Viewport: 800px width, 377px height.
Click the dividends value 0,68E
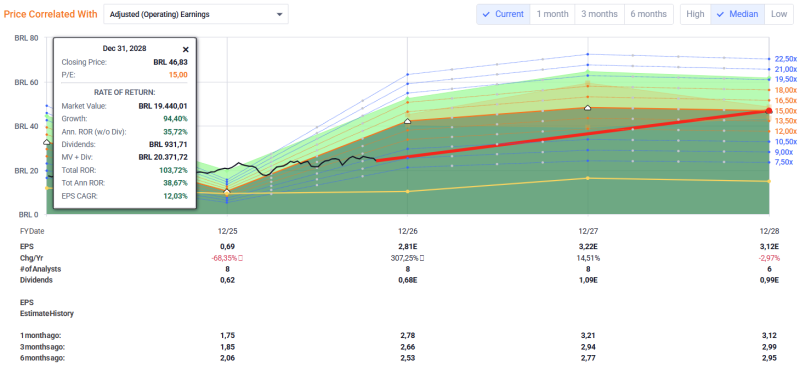407,280
